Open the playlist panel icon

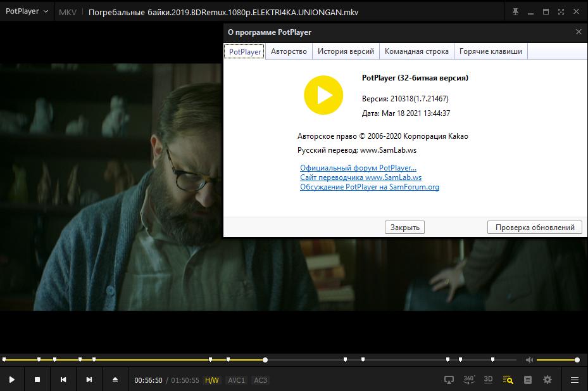tap(528, 380)
